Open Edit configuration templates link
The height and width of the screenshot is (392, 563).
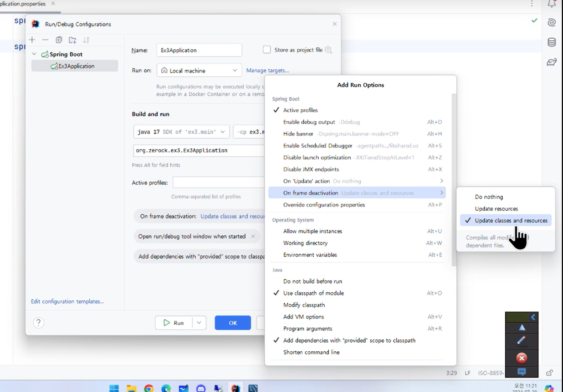[67, 301]
